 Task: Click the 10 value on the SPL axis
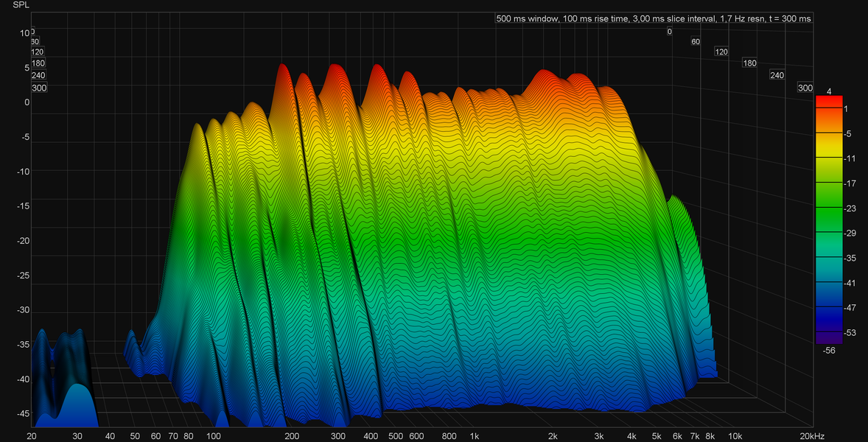pos(24,33)
